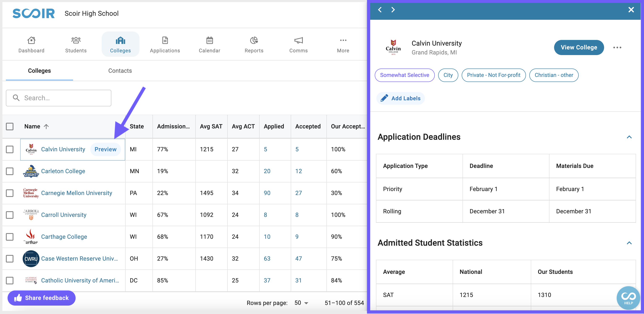Open Carnegie Mellon's 90 applied count

pyautogui.click(x=267, y=193)
